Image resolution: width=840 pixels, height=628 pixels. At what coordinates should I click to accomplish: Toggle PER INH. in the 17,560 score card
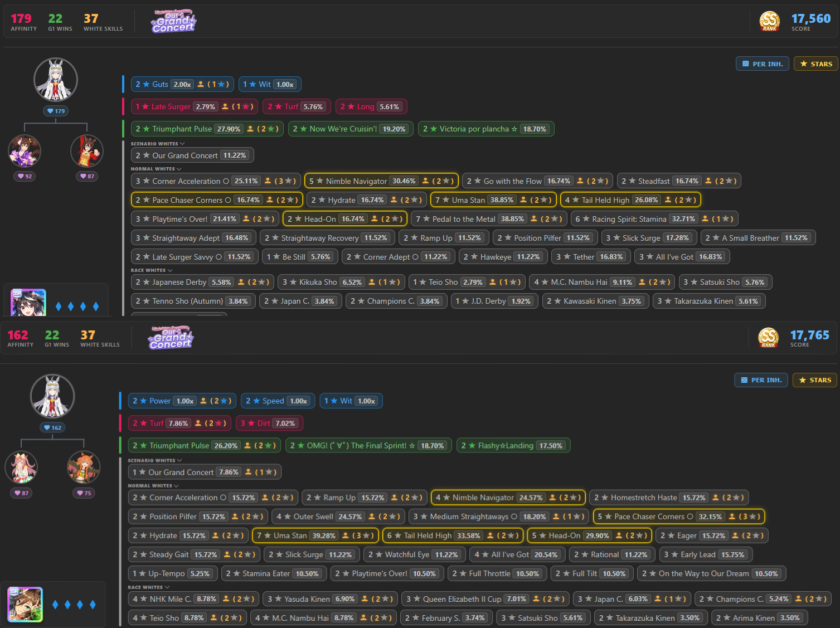coord(763,64)
